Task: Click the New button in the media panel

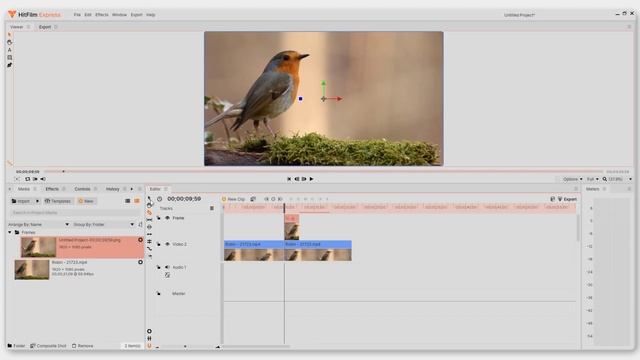Action: (86, 201)
